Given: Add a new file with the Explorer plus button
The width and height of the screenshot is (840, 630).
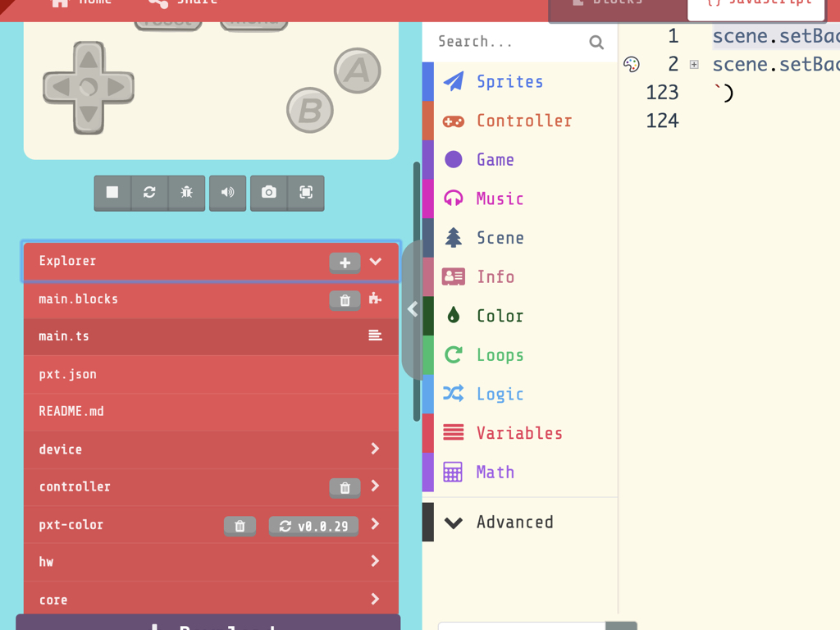Looking at the screenshot, I should tap(345, 262).
